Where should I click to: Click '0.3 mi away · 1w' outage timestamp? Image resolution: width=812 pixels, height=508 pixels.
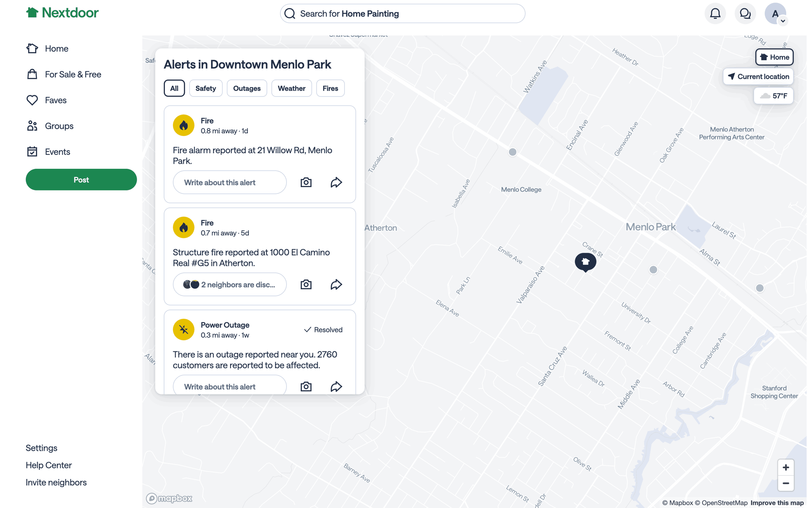pos(225,335)
